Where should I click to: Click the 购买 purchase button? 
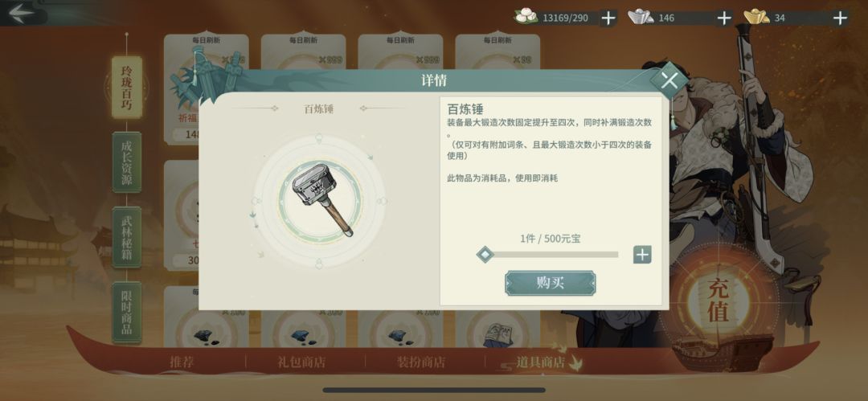pyautogui.click(x=551, y=283)
